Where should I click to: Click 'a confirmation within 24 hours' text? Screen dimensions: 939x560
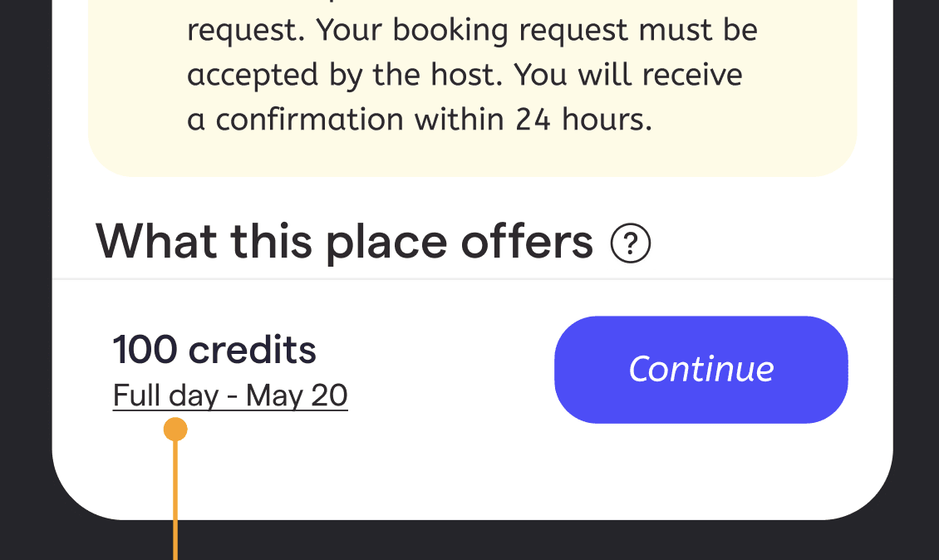tap(420, 120)
